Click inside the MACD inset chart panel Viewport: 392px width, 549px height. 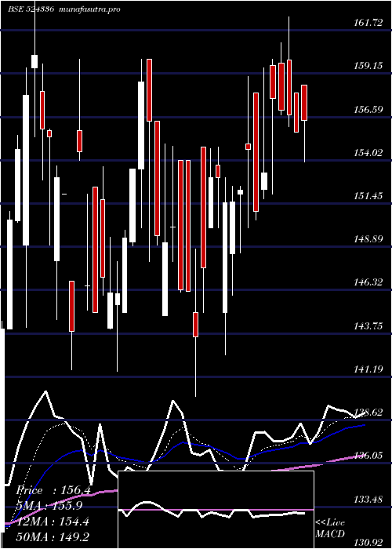click(216, 510)
